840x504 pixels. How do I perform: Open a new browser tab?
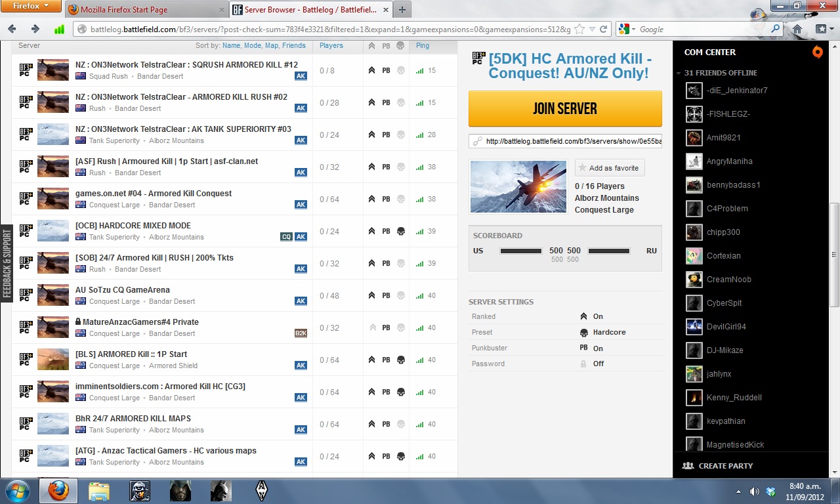click(x=402, y=10)
